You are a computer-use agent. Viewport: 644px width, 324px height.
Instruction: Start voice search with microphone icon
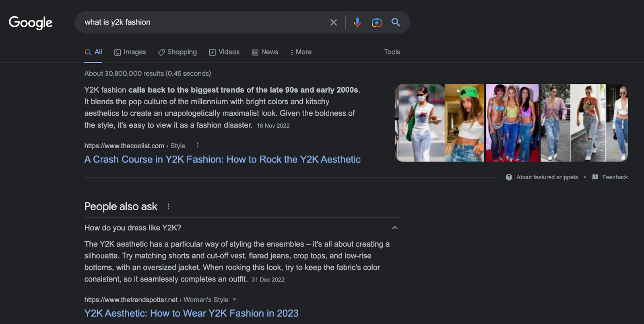(357, 23)
